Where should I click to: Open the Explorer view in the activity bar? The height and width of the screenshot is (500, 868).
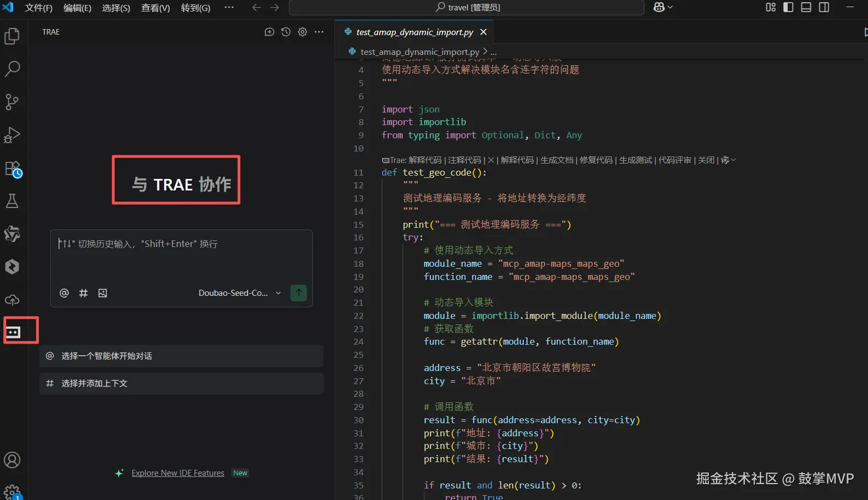click(x=12, y=36)
